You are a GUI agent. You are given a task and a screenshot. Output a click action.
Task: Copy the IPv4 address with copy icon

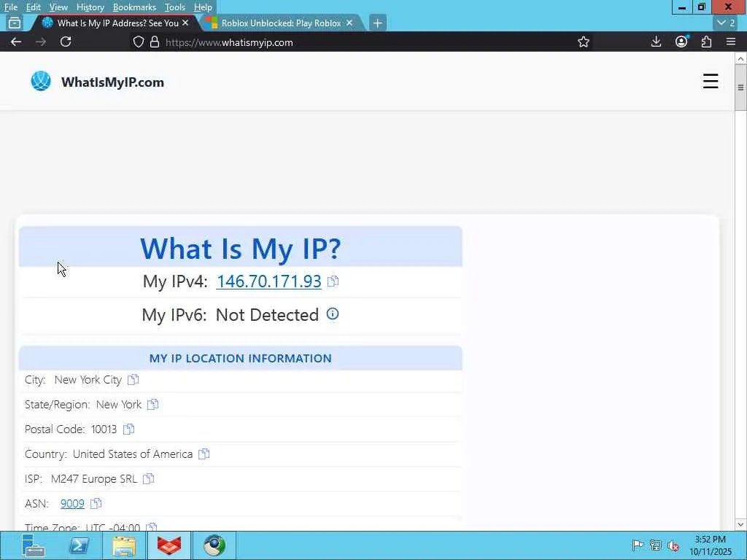pos(333,281)
